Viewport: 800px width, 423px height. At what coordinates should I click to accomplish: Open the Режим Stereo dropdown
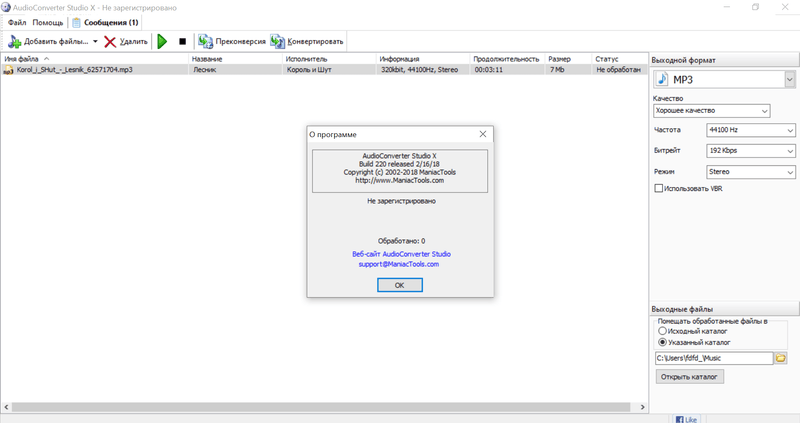(751, 172)
